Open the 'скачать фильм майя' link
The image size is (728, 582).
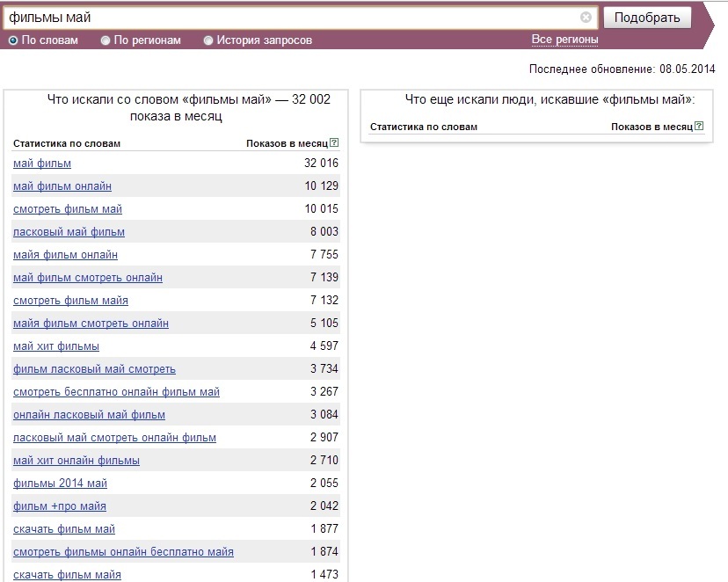coord(68,575)
